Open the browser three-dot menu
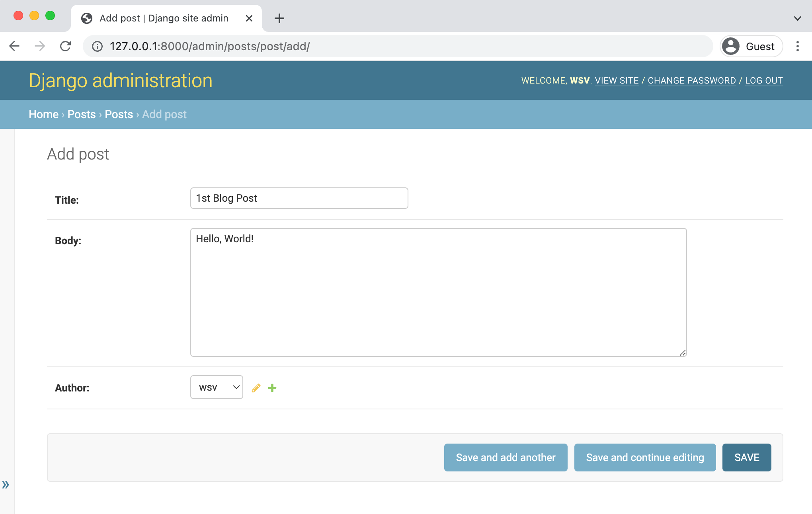 [x=798, y=46]
